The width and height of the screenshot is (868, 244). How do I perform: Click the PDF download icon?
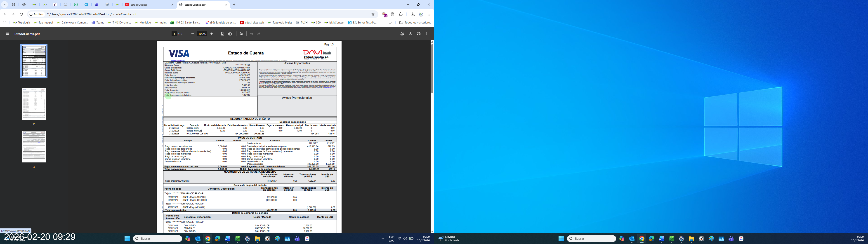410,34
